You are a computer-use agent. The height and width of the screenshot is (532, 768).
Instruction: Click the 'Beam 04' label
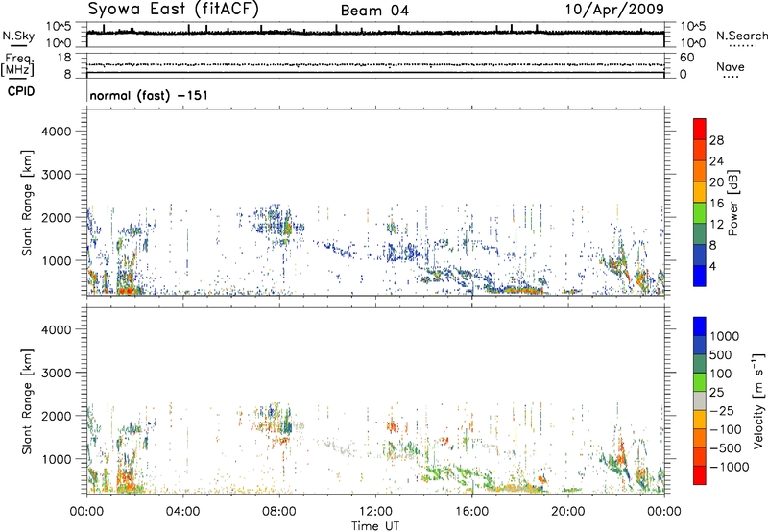pos(374,11)
